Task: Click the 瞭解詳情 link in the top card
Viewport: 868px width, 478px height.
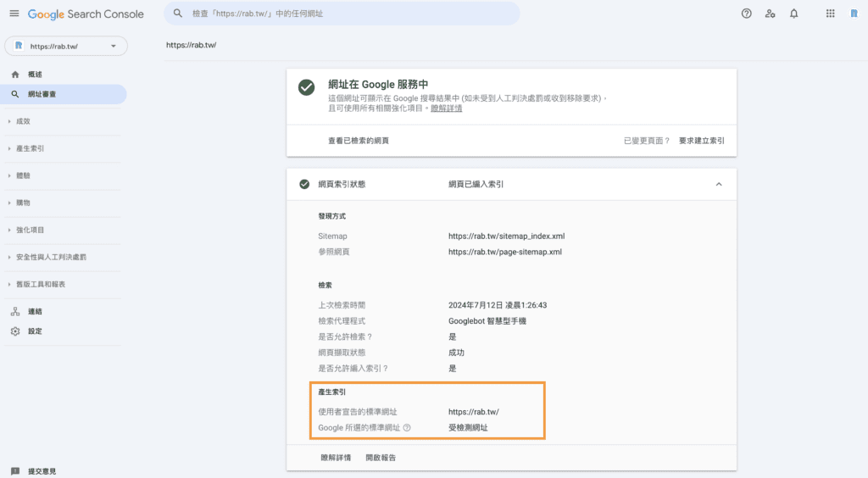Action: [x=446, y=108]
